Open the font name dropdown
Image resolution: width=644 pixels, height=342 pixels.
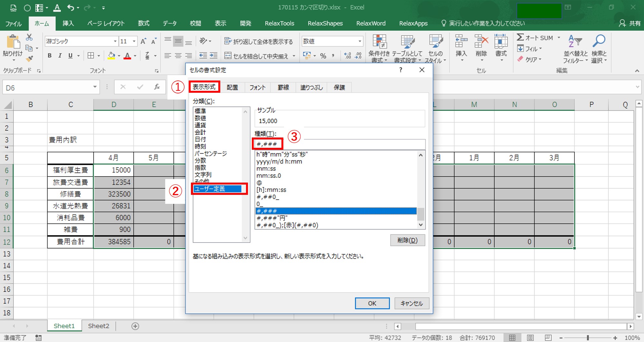[x=115, y=41]
